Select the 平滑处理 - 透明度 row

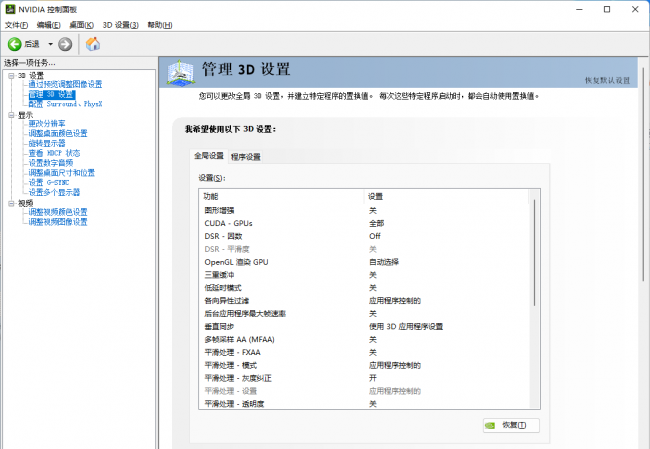pyautogui.click(x=364, y=403)
